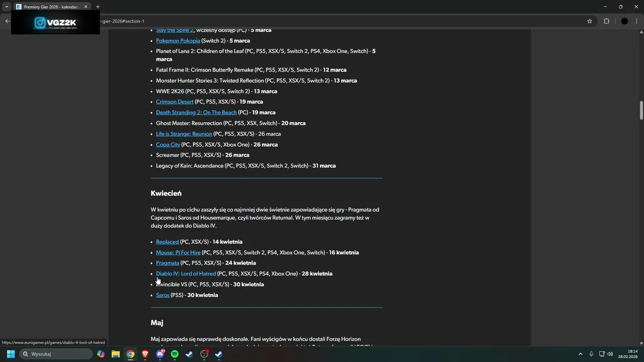Open the Death Stranding 2: On The Beach link
The width and height of the screenshot is (644, 362).
[196, 113]
